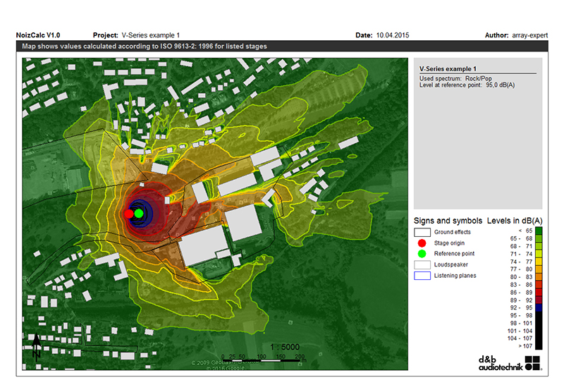Image resolution: width=564 pixels, height=392 pixels.
Task: Click the Ground effects legend box
Action: 422,233
